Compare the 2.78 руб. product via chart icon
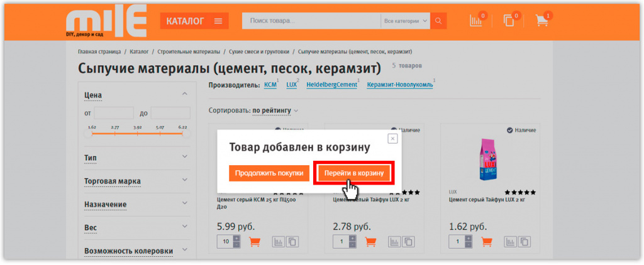This screenshot has width=644, height=265. (x=394, y=242)
